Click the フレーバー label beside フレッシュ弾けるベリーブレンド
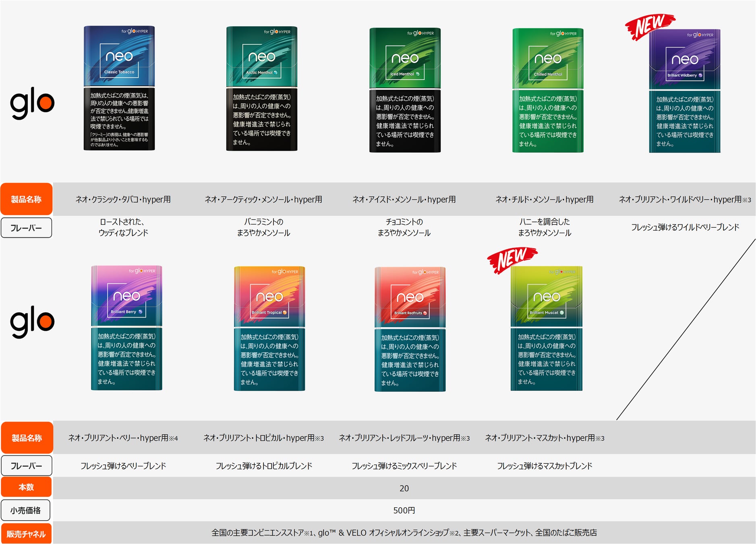 (27, 466)
